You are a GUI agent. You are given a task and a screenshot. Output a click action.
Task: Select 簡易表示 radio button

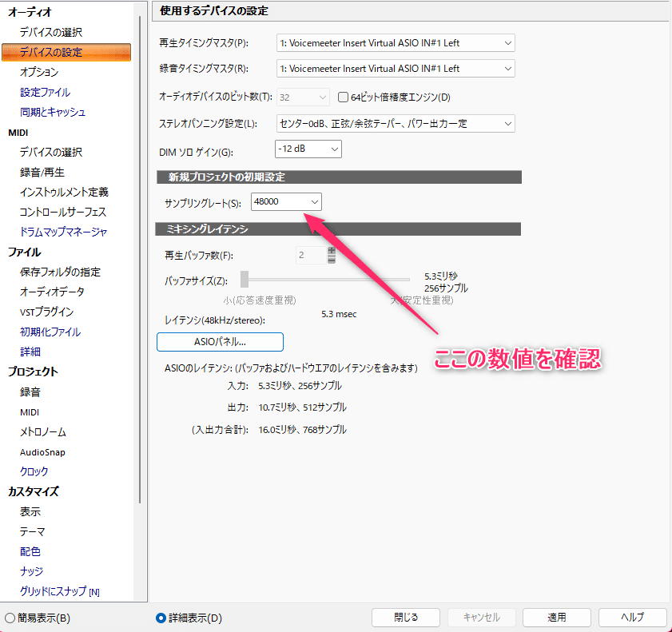pyautogui.click(x=10, y=618)
